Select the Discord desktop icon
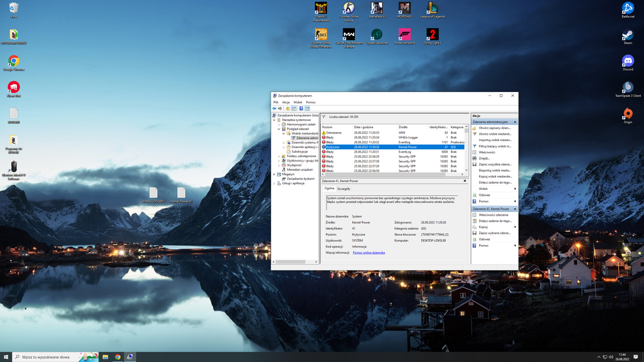This screenshot has width=644, height=362. coord(628,63)
